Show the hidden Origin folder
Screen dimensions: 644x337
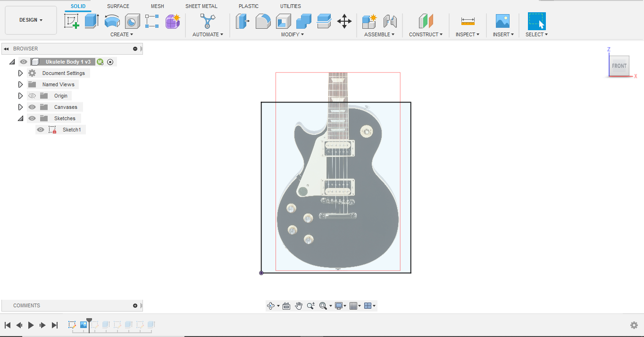(x=32, y=96)
